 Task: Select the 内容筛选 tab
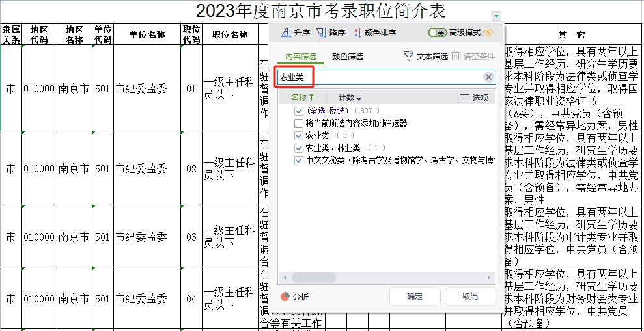point(301,57)
